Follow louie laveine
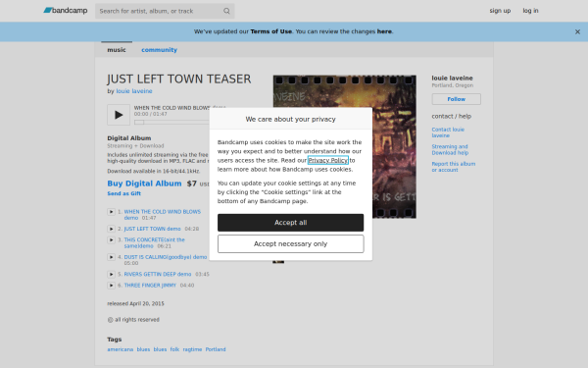The height and width of the screenshot is (368, 588). coord(456,99)
